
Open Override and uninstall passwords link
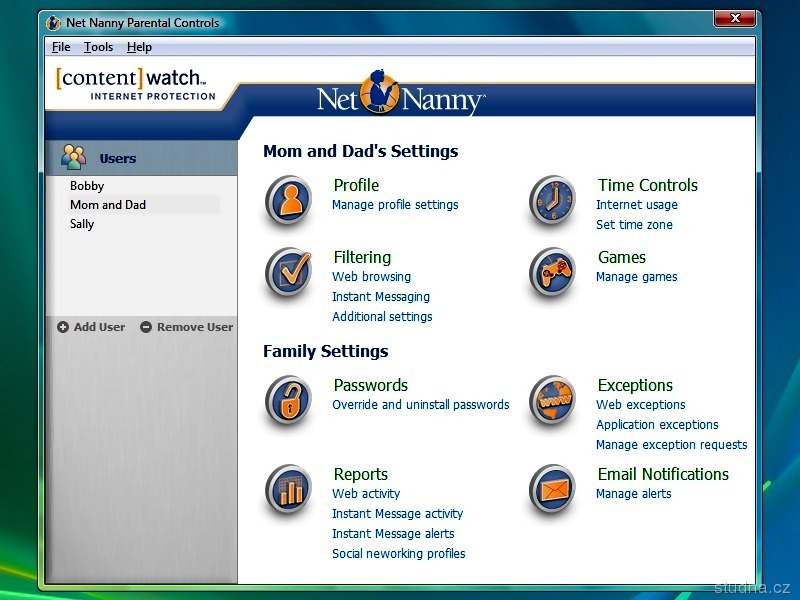pos(421,405)
